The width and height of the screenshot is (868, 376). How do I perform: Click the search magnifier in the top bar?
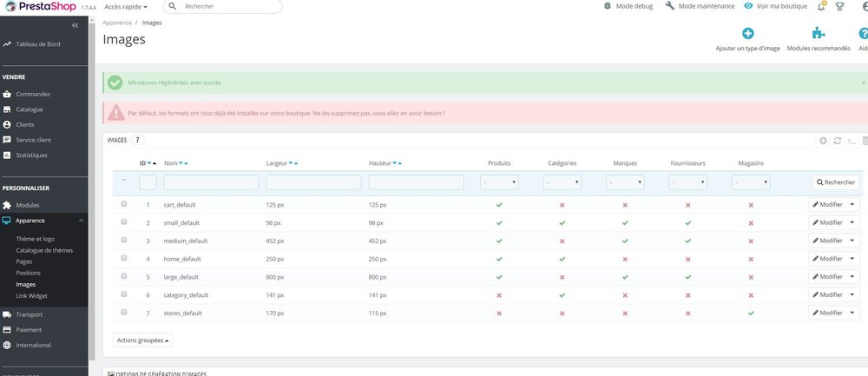click(173, 6)
